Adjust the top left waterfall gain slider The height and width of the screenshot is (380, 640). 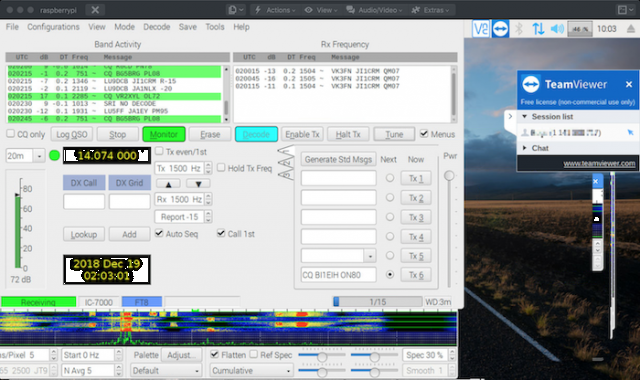[322, 357]
